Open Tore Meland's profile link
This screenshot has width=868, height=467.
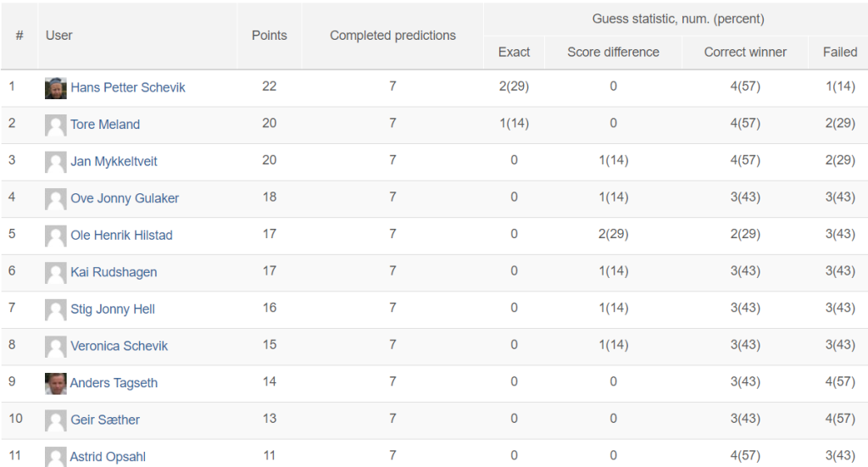tap(105, 125)
